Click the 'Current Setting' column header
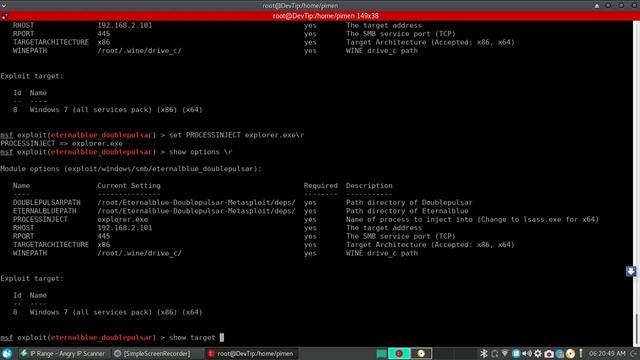The width and height of the screenshot is (640, 360). 129,186
